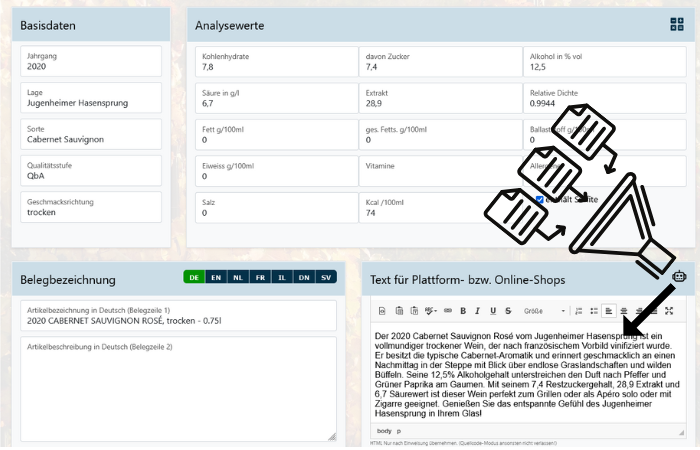Viewport: 700px width, 450px height.
Task: Open the Größe font size dropdown
Action: (x=544, y=311)
